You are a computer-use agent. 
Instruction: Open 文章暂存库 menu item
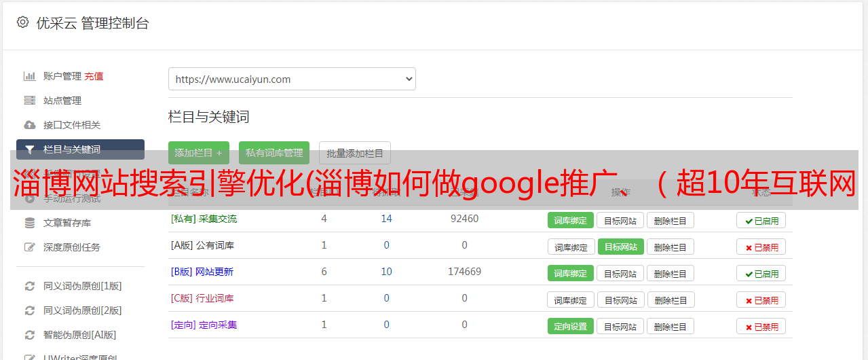point(67,223)
